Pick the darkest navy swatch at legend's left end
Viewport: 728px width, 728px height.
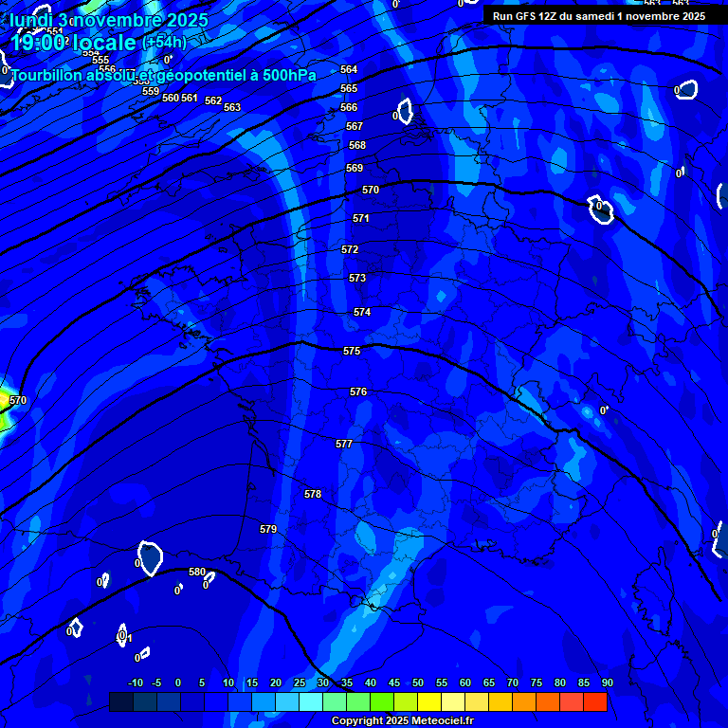click(x=120, y=702)
